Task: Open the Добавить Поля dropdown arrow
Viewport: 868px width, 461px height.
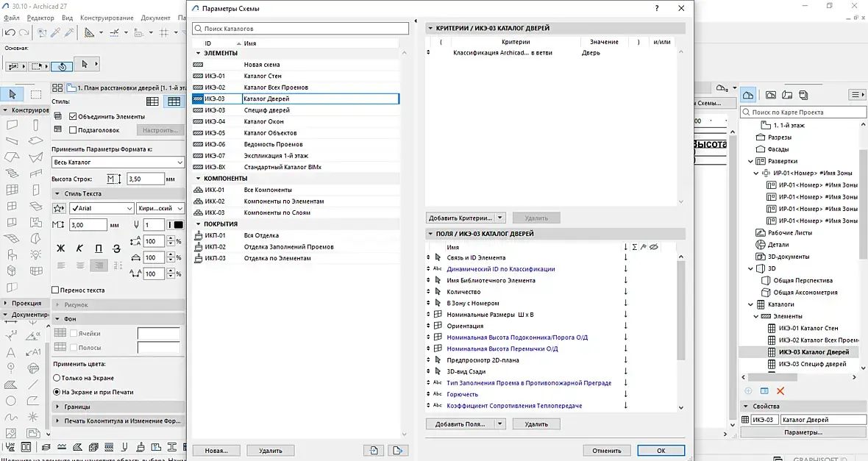Action: tap(500, 424)
